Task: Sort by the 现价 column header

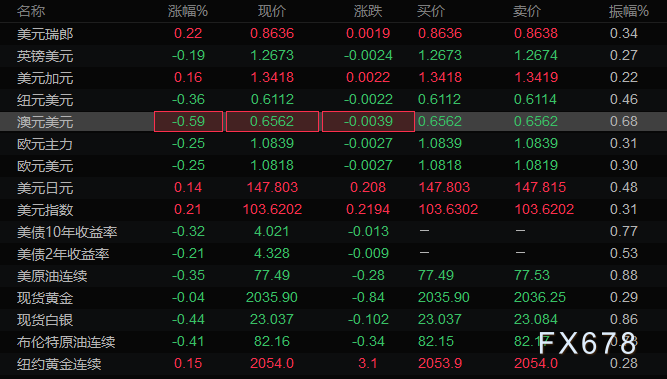Action: 272,11
